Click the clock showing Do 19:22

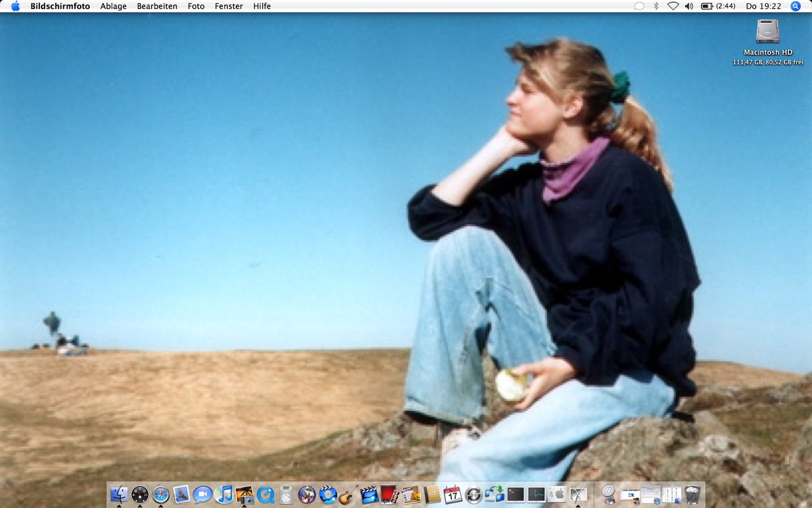coord(764,6)
